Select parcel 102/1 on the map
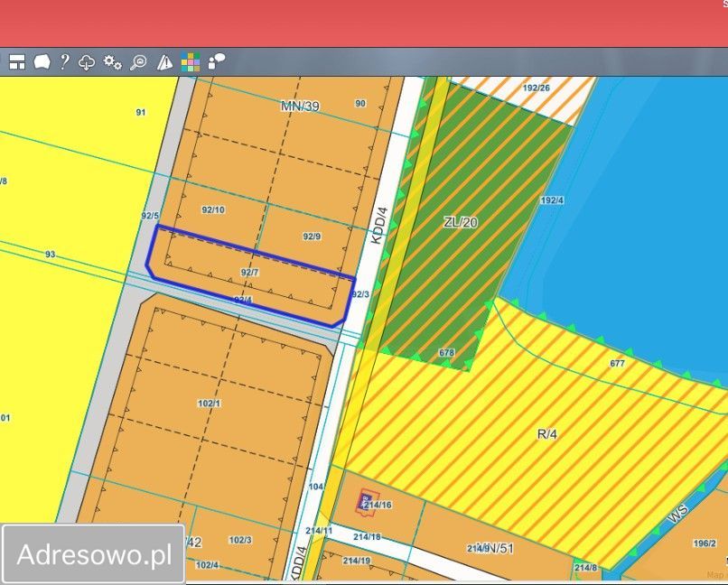 tap(209, 403)
